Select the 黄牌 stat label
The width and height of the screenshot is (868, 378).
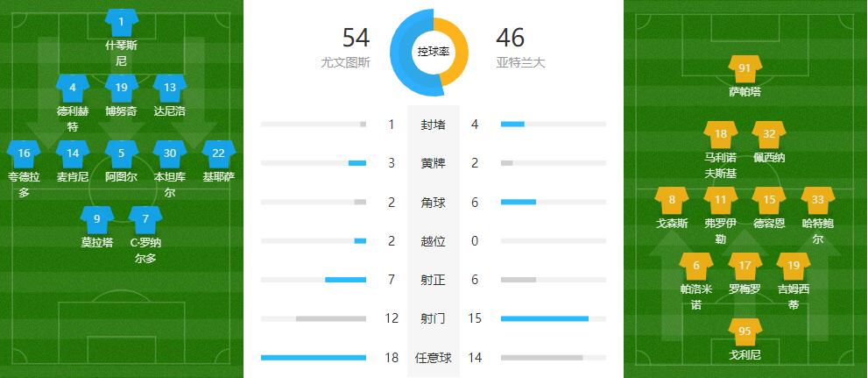click(x=433, y=163)
